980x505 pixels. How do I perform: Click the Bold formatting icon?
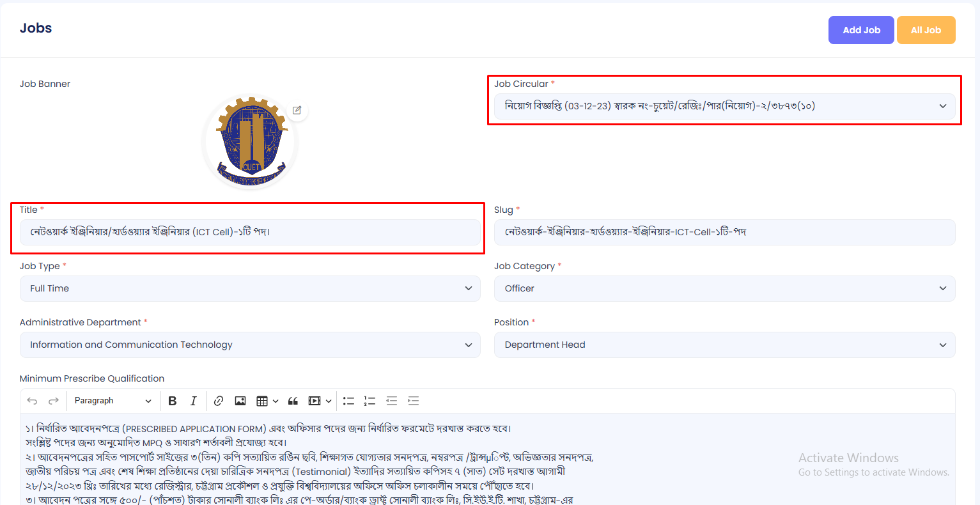pos(172,401)
